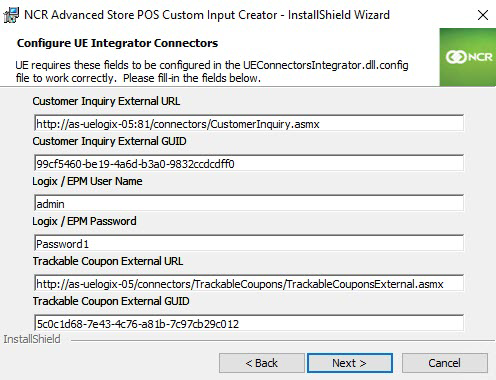Screen dimensions: 496x380
Task: Click the Next > button
Action: coord(350,363)
